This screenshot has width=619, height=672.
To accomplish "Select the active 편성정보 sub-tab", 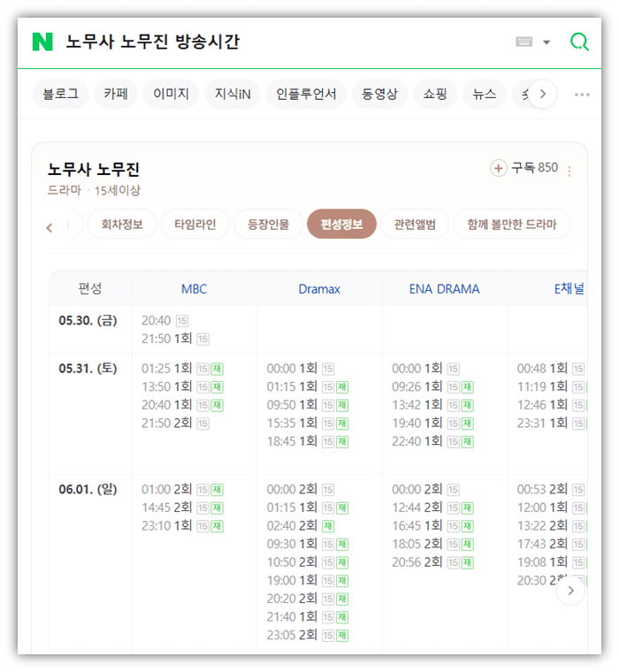I will click(x=341, y=224).
